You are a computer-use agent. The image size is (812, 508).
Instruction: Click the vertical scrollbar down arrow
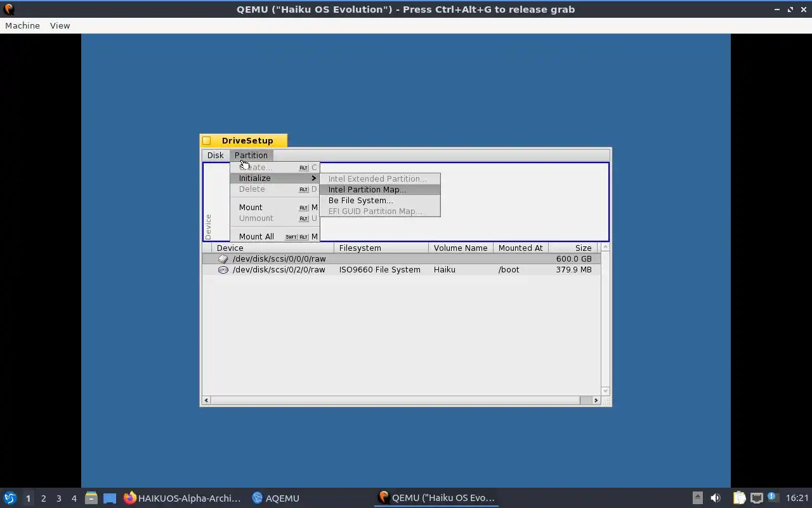605,391
